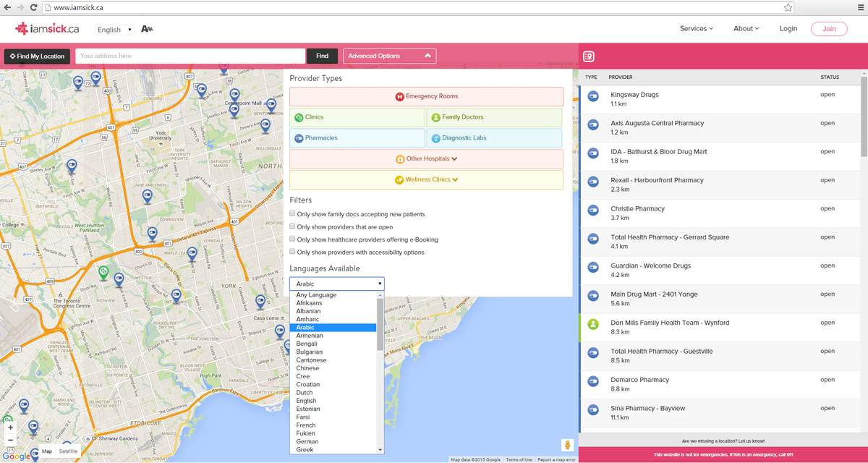The height and width of the screenshot is (463, 868).
Task: Toggle Family Doctors provider type
Action: tap(494, 117)
